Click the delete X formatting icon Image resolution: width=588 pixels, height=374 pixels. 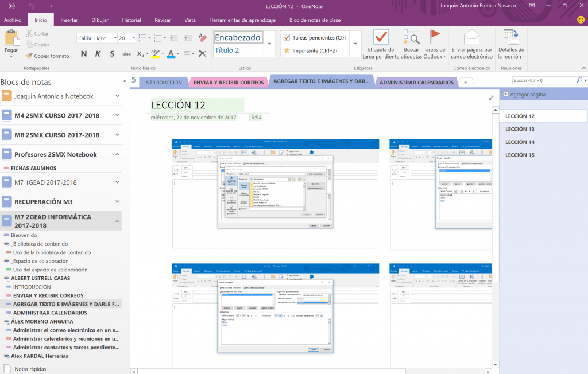point(202,54)
